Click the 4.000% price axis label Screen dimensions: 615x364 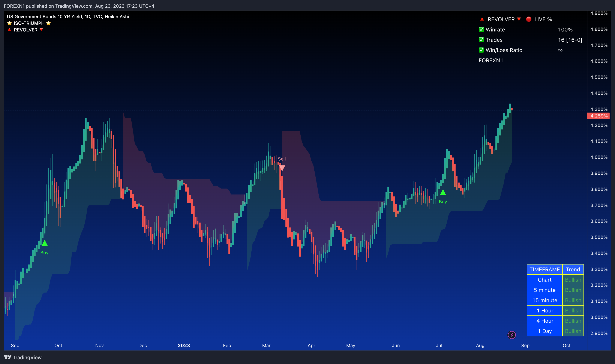click(599, 157)
